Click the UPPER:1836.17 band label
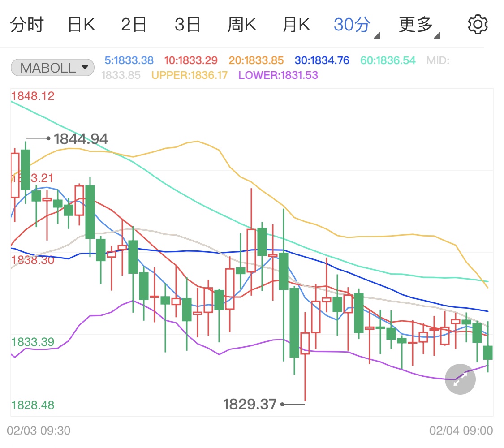Screen dimensions: 504x448 tap(190, 75)
